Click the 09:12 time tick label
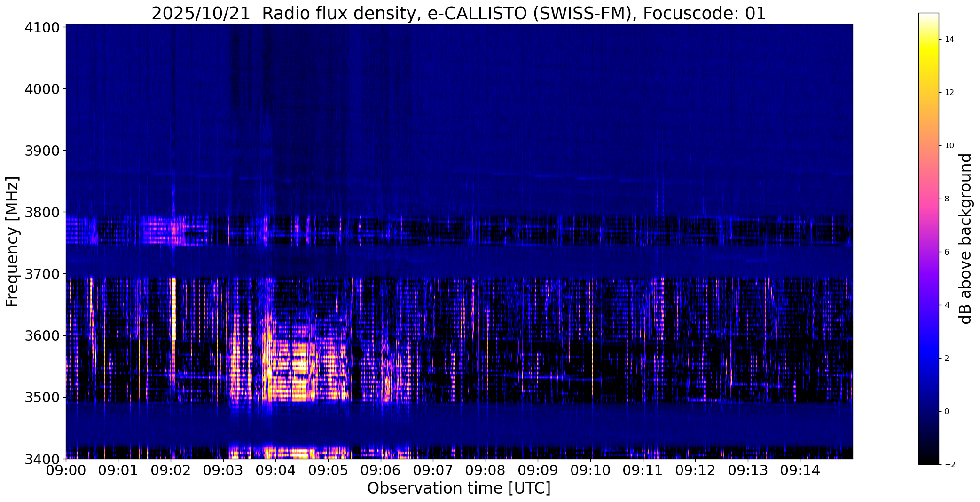 click(x=695, y=470)
